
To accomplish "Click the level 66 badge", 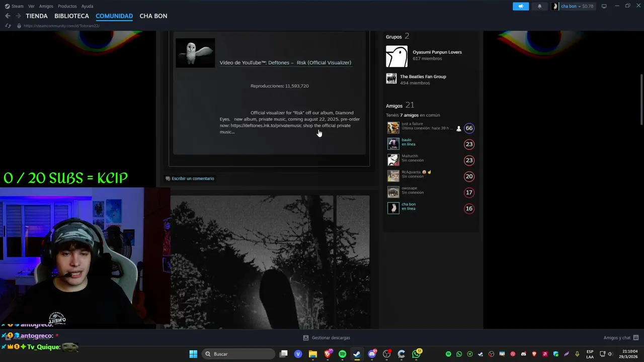I will pos(469,128).
